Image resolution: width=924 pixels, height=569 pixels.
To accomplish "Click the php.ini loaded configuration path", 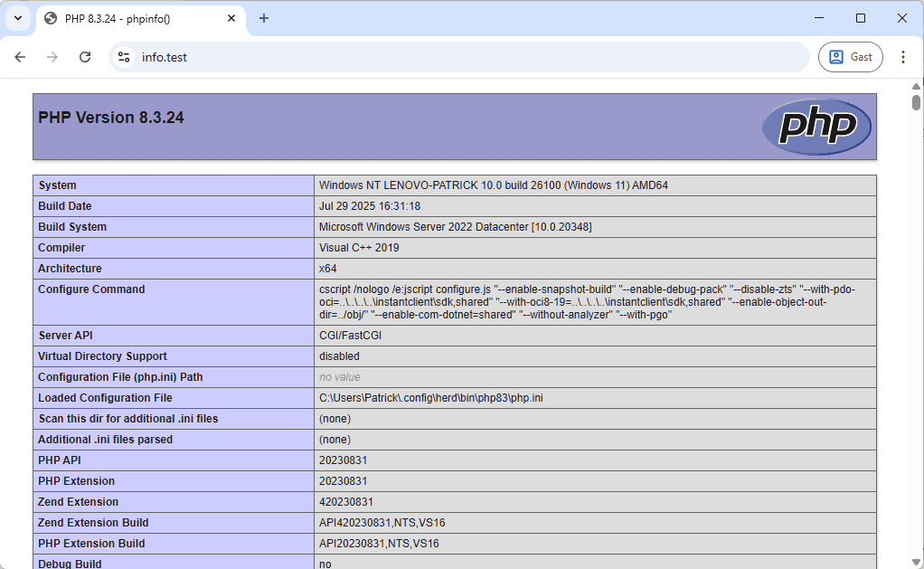I will tap(430, 398).
